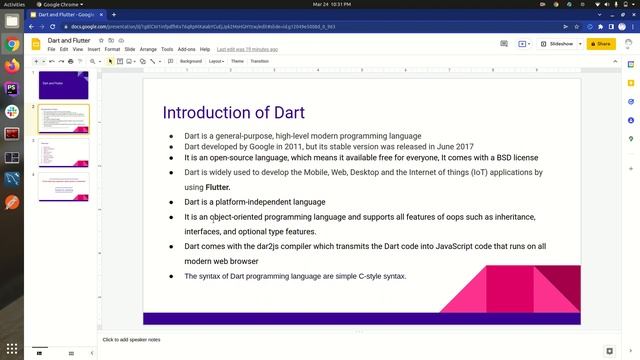Open insert image dropdown arrow

pyautogui.click(x=135, y=61)
